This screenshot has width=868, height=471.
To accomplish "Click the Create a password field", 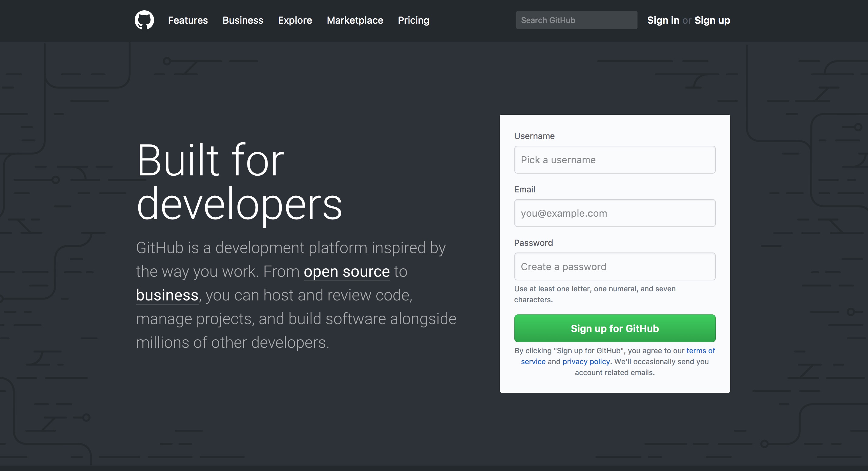I will click(x=615, y=266).
